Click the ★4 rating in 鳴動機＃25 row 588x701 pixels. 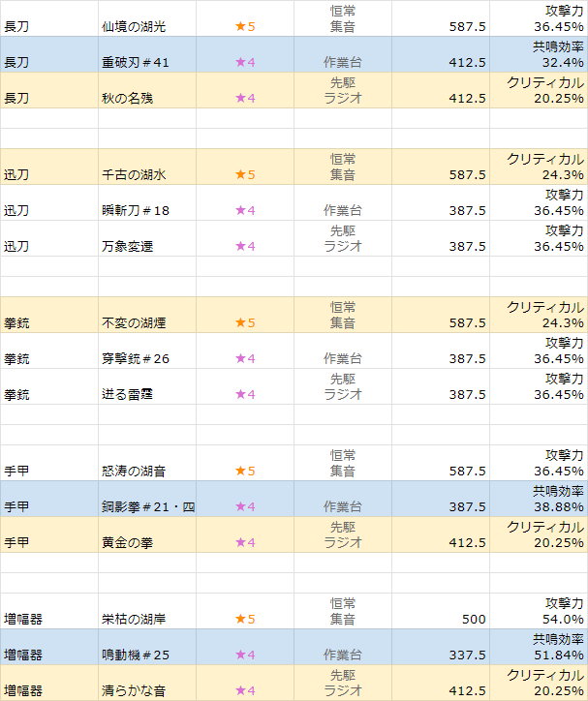[245, 655]
